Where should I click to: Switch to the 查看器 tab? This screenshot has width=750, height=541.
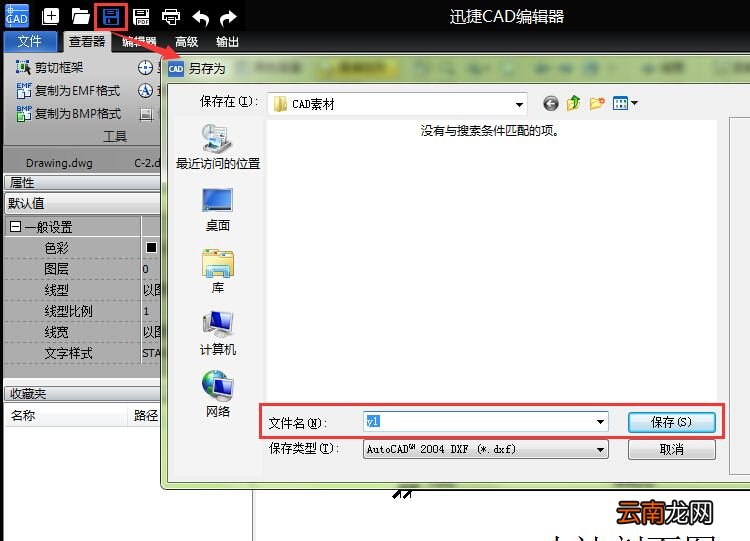click(87, 42)
